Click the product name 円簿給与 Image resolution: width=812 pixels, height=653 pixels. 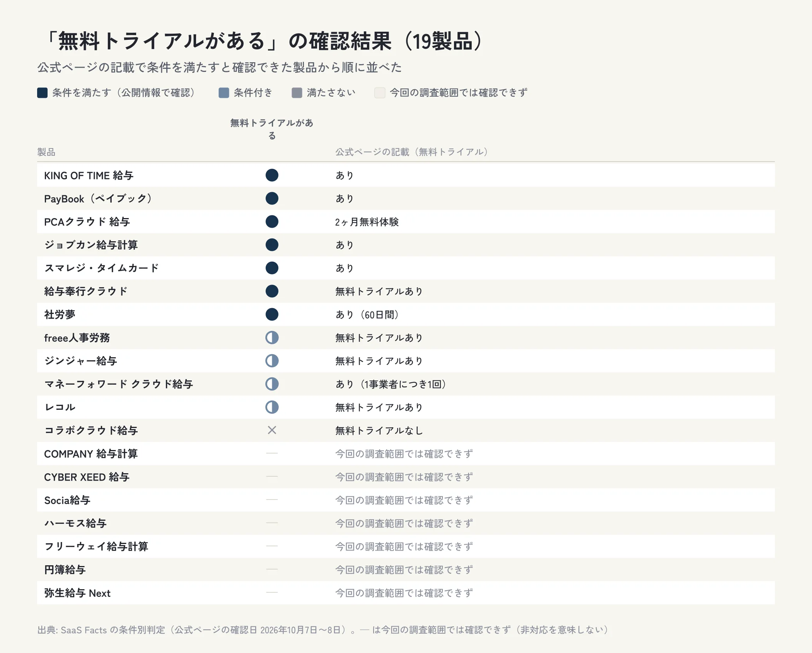pyautogui.click(x=65, y=570)
